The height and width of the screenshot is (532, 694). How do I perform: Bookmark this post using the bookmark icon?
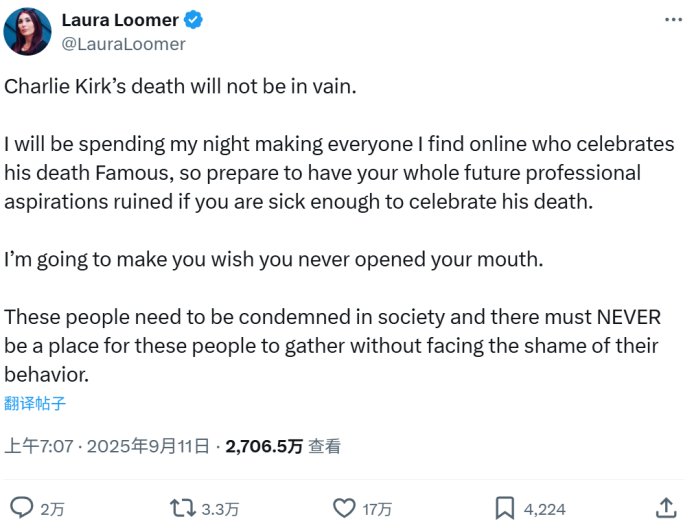pos(506,508)
